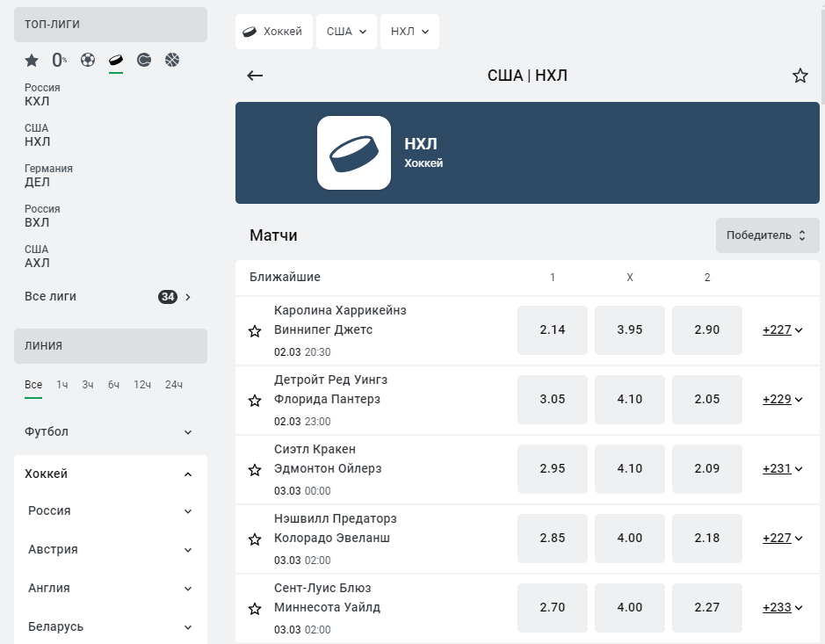The image size is (825, 644).
Task: Open the США country dropdown
Action: point(346,32)
